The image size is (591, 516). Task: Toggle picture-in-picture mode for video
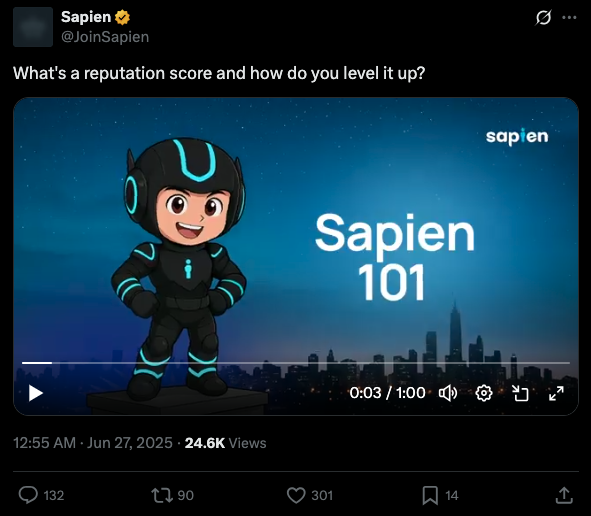tap(520, 393)
